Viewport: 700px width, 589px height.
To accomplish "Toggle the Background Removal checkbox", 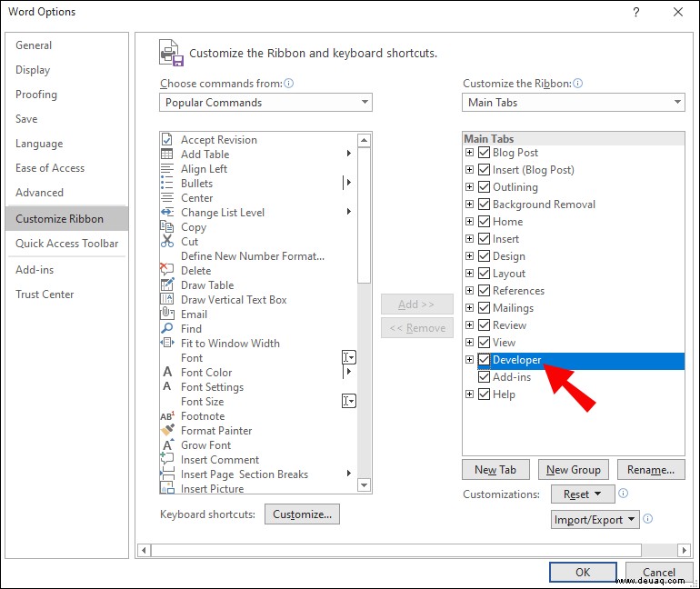I will pos(484,205).
